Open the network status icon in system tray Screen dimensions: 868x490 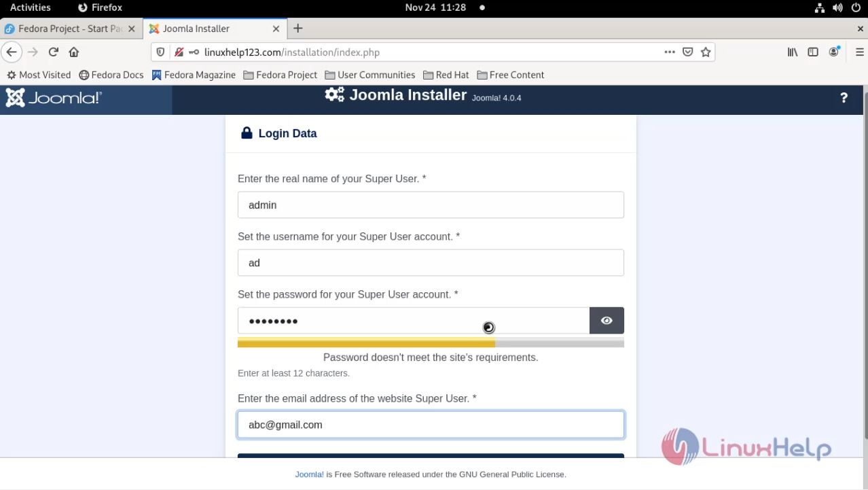tap(819, 7)
